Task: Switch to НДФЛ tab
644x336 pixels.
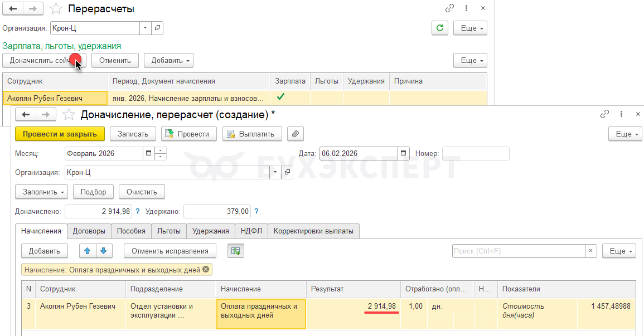Action: tap(251, 231)
